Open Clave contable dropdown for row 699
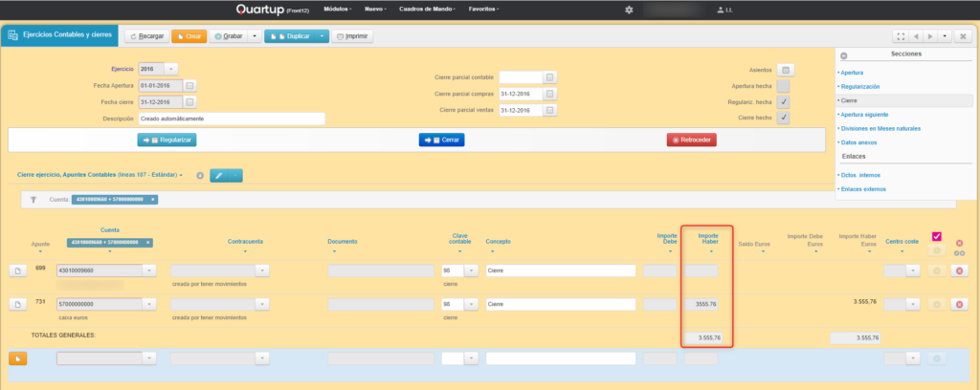980x390 pixels. [x=470, y=271]
